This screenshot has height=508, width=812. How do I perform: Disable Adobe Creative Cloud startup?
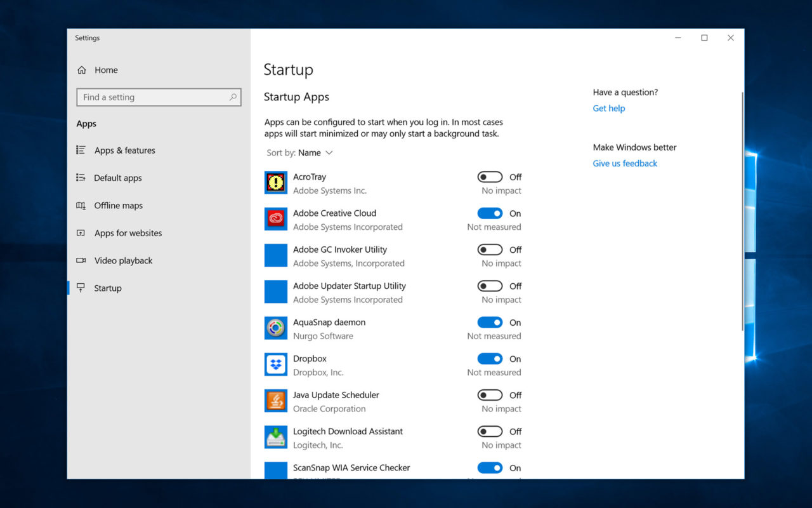tap(490, 213)
